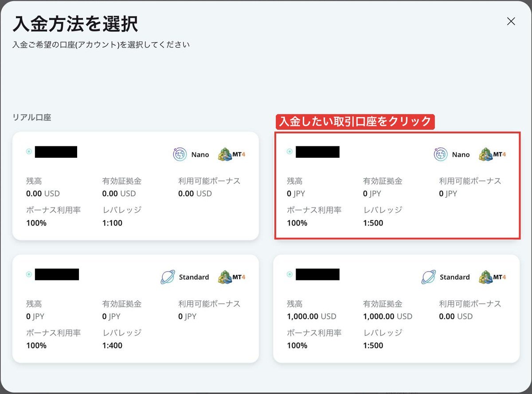Viewport: 532px width, 394px height.
Task: Click the 0.00 USD bonus value in the Standard USD card
Action: pyautogui.click(x=456, y=316)
